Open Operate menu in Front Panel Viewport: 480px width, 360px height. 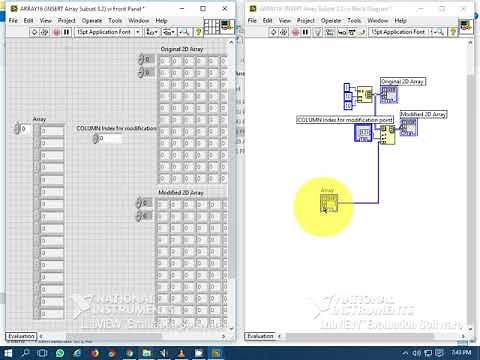92,21
